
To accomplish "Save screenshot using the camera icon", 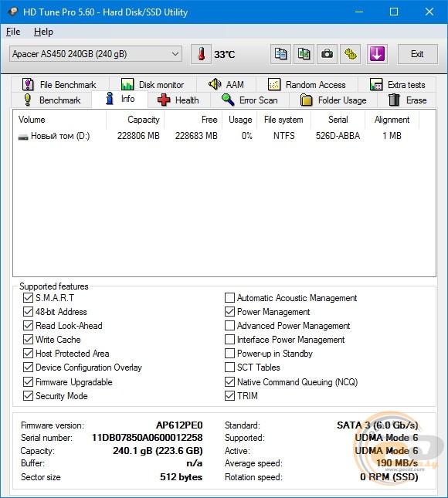I will click(x=328, y=54).
